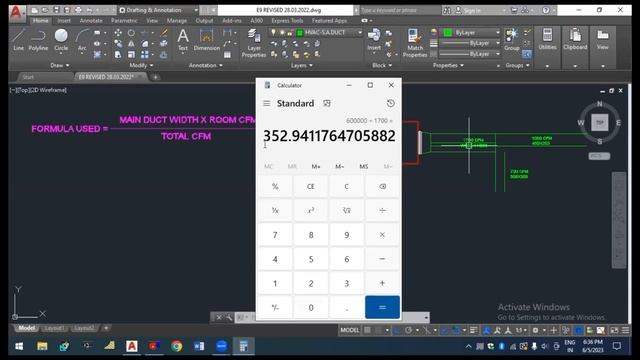Image resolution: width=640 pixels, height=360 pixels.
Task: Switch to the Layout1 tab
Action: [x=54, y=328]
